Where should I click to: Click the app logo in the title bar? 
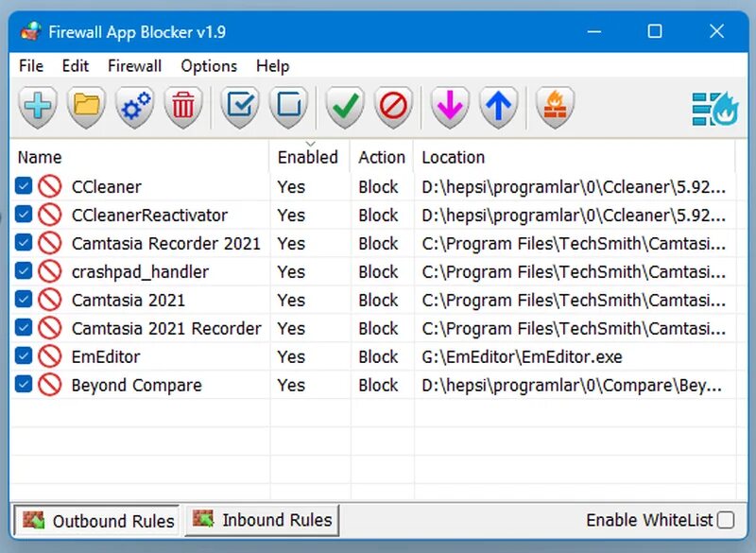30,32
